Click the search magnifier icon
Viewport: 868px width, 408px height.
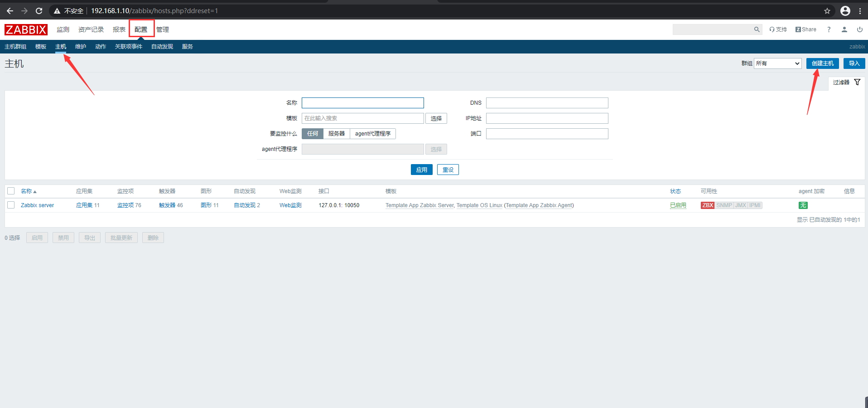(x=757, y=29)
